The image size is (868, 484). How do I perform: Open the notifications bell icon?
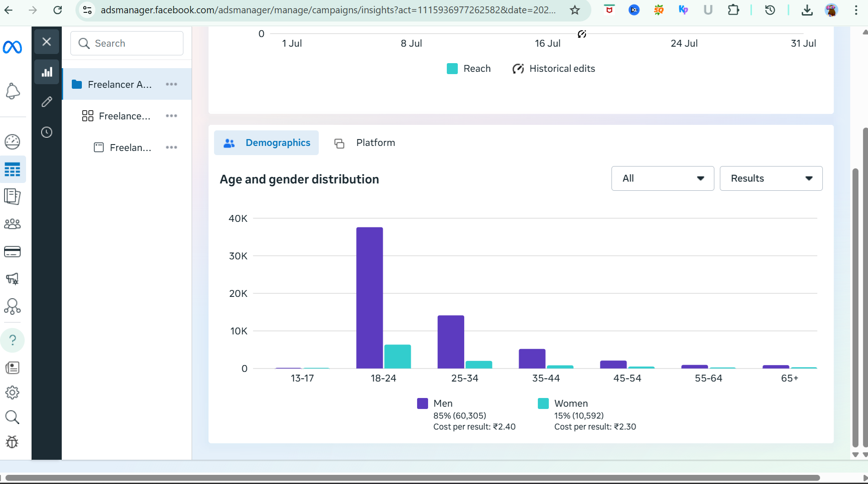tap(12, 91)
